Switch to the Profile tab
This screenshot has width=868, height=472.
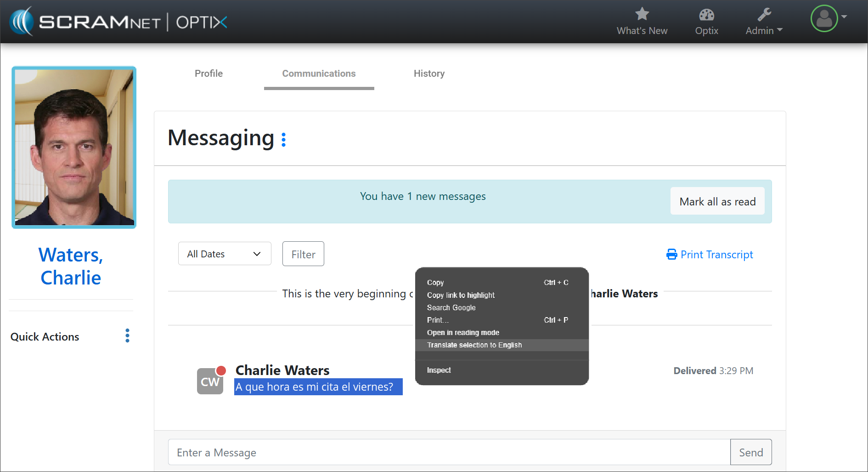(209, 74)
